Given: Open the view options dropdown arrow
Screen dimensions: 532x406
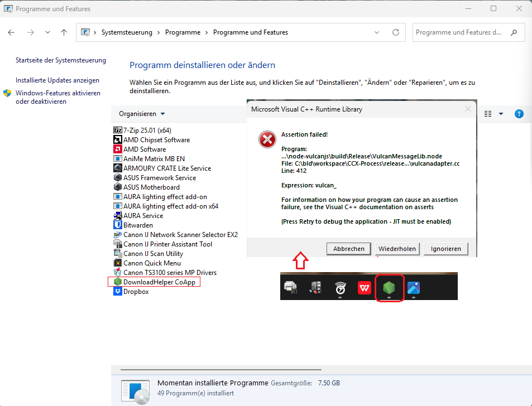Looking at the screenshot, I should click(501, 114).
